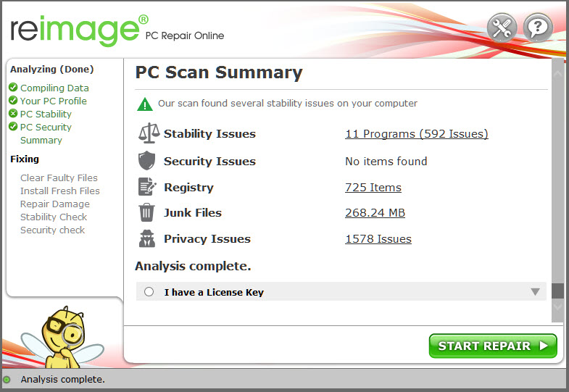Open the 1578 Issues privacy link
Viewport: 569px width, 392px height.
click(x=378, y=239)
